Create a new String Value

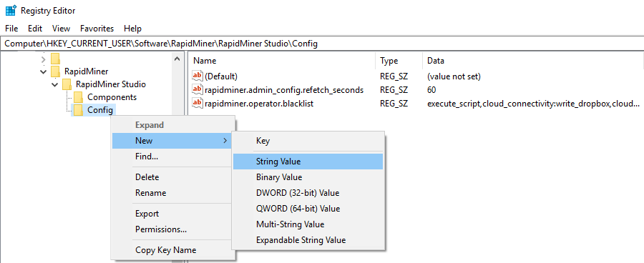tap(308, 162)
